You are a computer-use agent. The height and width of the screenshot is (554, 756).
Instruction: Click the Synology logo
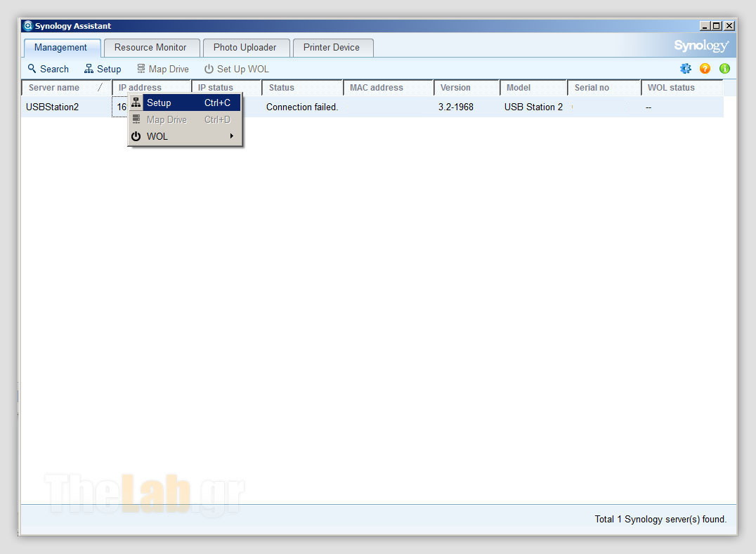click(701, 46)
